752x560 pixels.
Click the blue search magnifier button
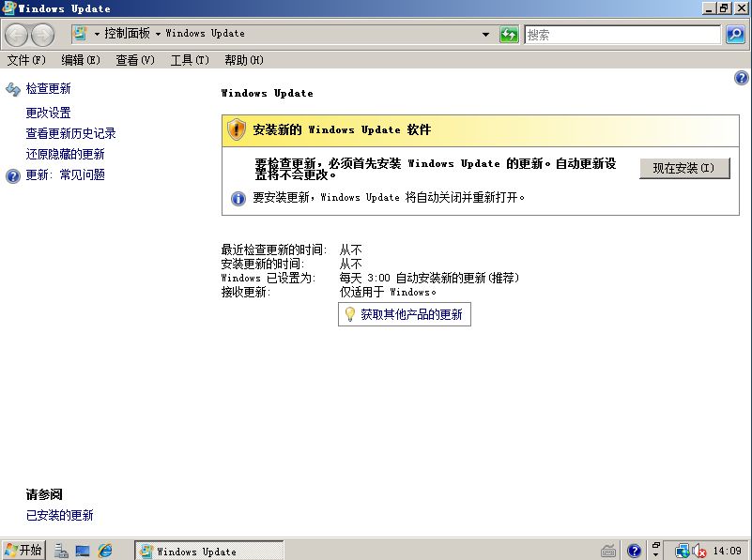[735, 35]
